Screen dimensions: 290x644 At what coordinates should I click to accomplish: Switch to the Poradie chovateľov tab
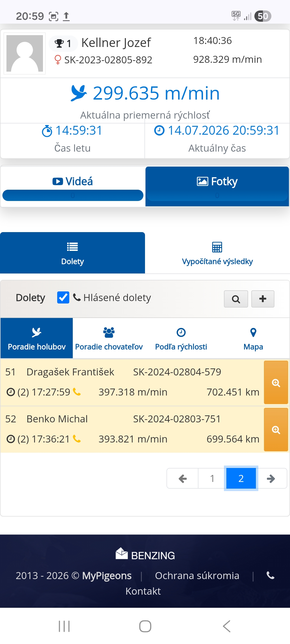pos(109,338)
